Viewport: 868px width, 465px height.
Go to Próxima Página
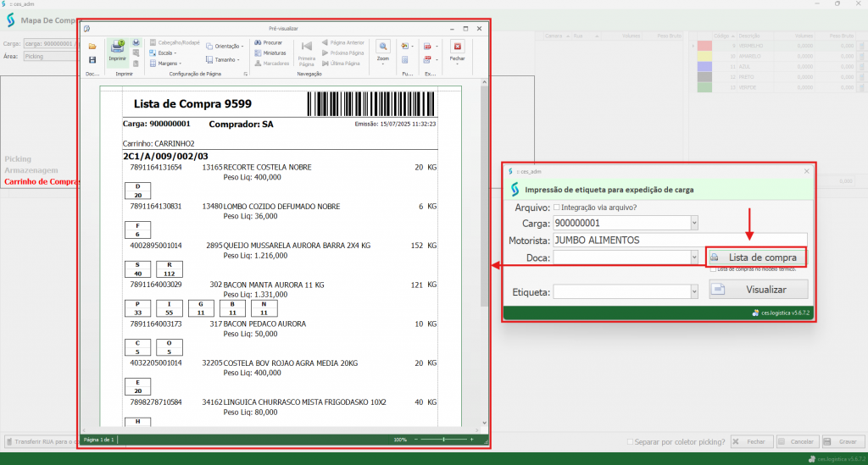[x=343, y=53]
